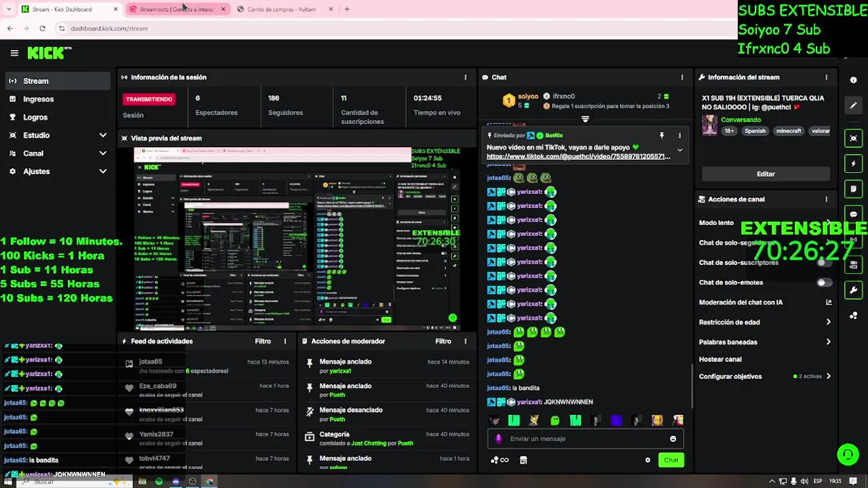
Task: Click the minecraft tag
Action: [x=789, y=131]
